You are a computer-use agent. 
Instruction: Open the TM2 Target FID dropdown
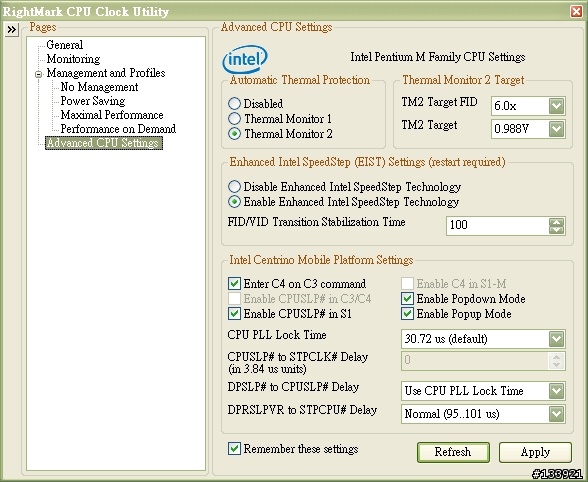click(556, 106)
